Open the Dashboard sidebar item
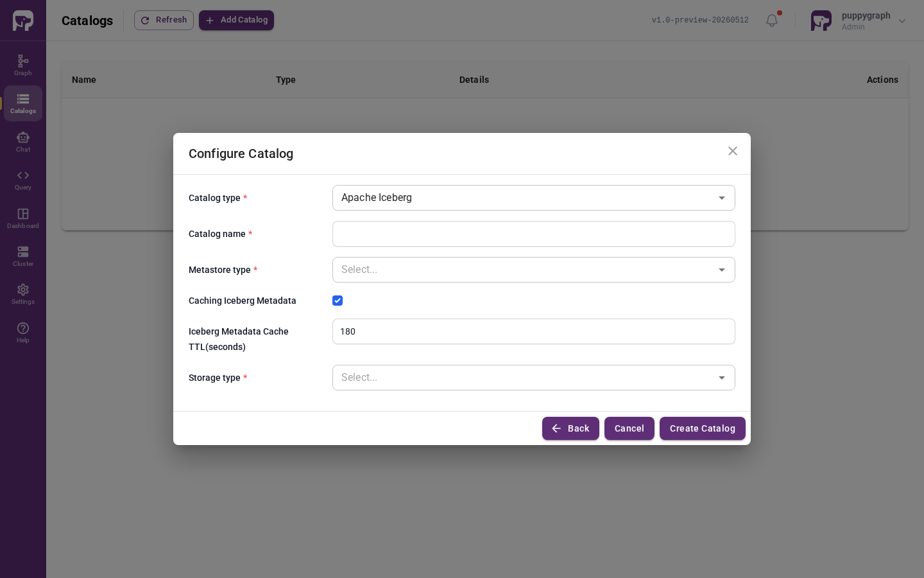 23,218
